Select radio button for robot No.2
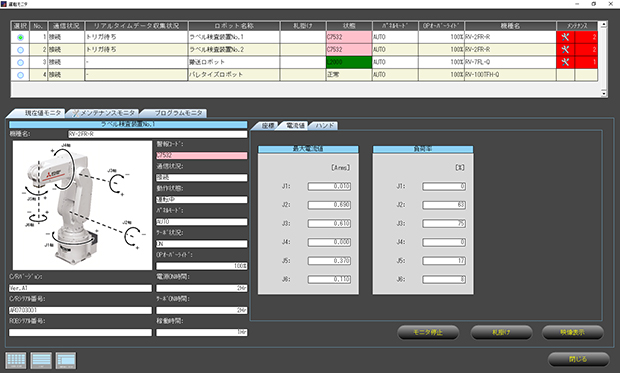The image size is (620, 373). pyautogui.click(x=21, y=50)
